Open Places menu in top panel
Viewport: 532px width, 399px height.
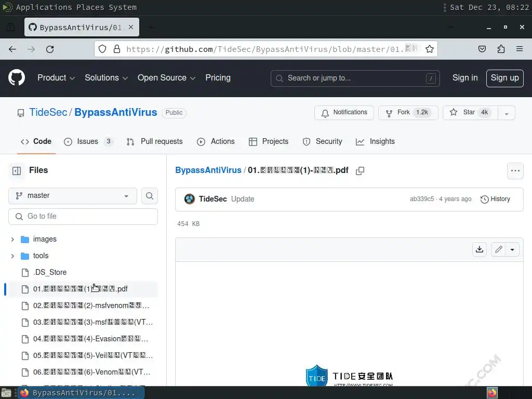90,7
